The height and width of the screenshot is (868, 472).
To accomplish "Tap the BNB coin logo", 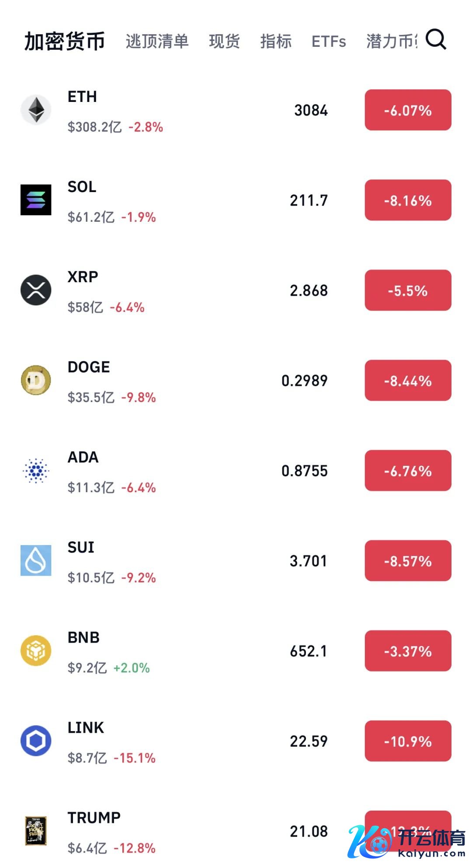I will point(36,651).
